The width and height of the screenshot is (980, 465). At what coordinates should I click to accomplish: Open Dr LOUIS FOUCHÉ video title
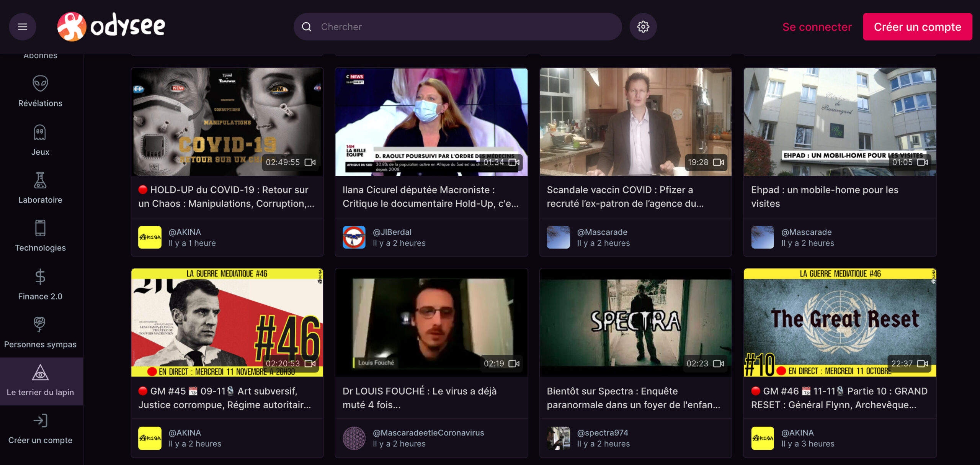tap(420, 398)
